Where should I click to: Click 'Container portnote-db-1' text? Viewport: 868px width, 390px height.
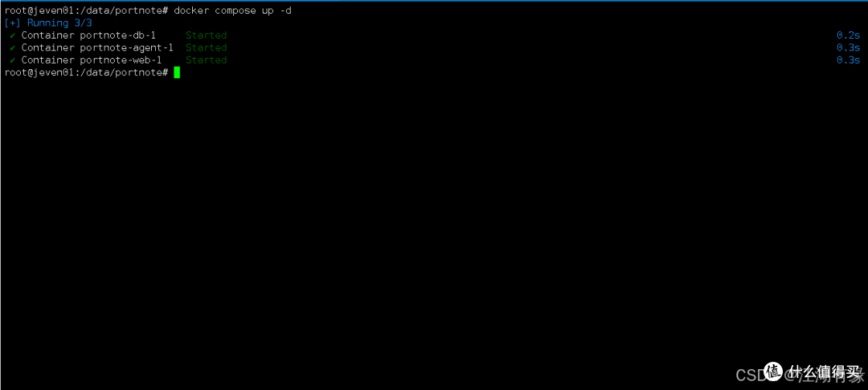88,35
